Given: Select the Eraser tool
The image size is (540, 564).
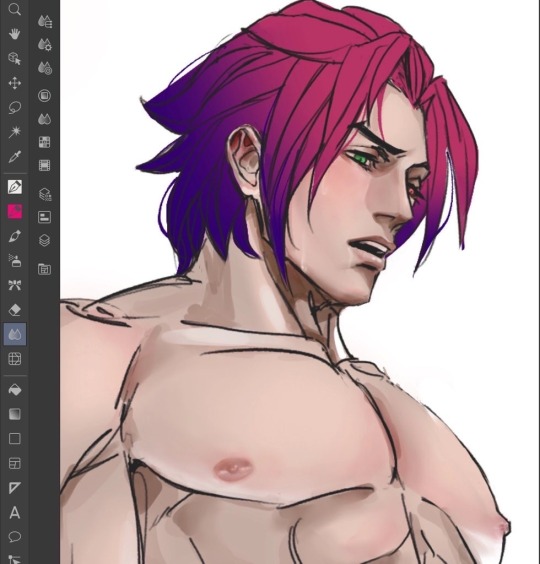Looking at the screenshot, I should pos(14,310).
